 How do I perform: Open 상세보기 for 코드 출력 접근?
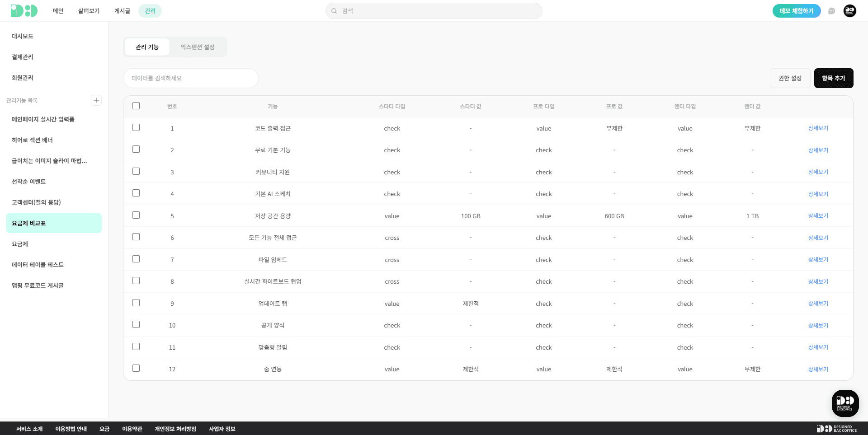(818, 128)
